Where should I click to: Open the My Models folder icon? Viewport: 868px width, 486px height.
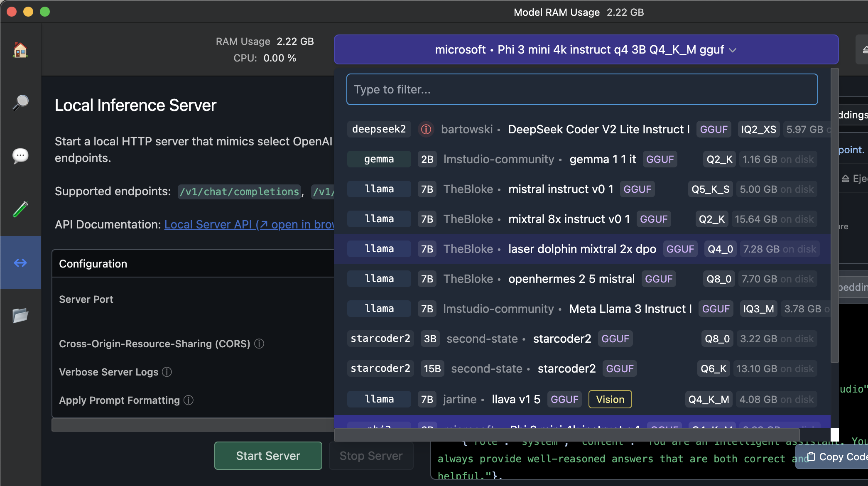[x=20, y=316]
